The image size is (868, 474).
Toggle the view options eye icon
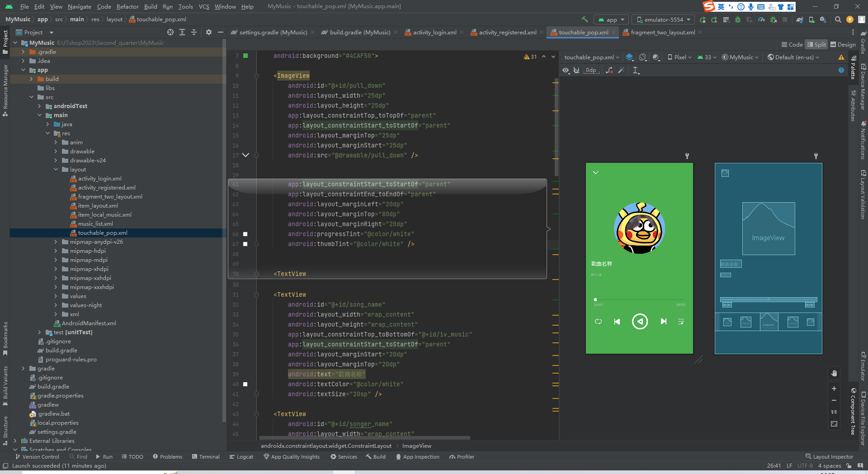(566, 70)
